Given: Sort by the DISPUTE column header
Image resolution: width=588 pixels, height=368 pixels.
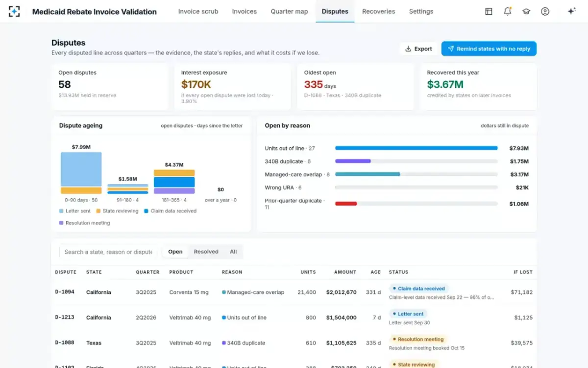Looking at the screenshot, I should point(66,272).
